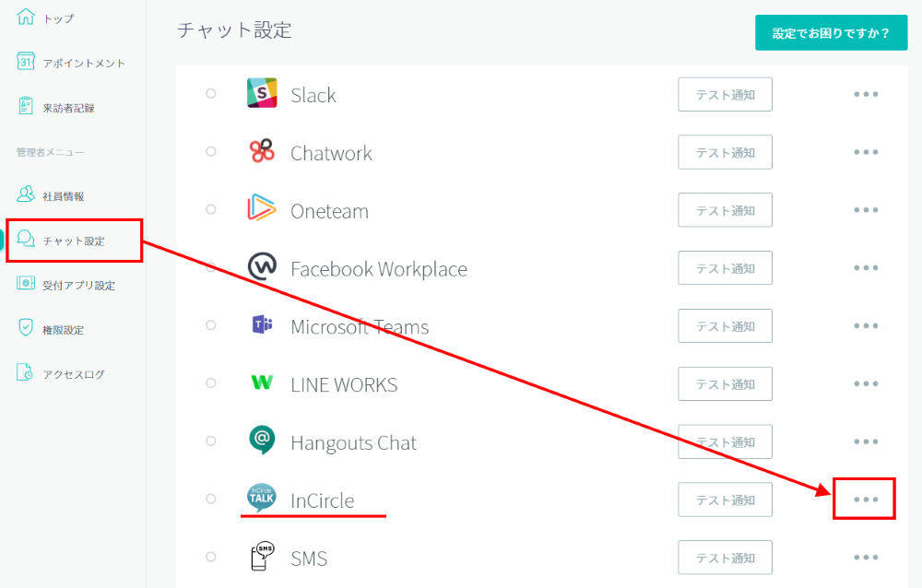Go to 社員情報 in the sidebar

[x=63, y=196]
